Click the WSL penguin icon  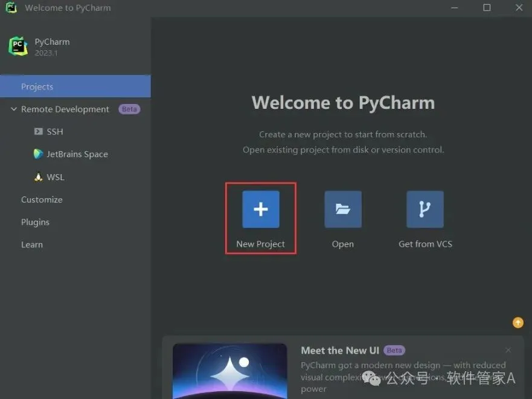(x=38, y=177)
